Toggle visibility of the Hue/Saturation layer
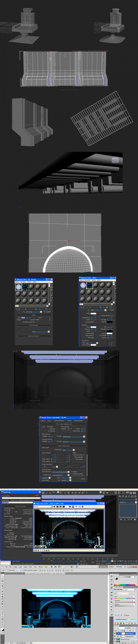The width and height of the screenshot is (138, 644). [x=115, y=634]
